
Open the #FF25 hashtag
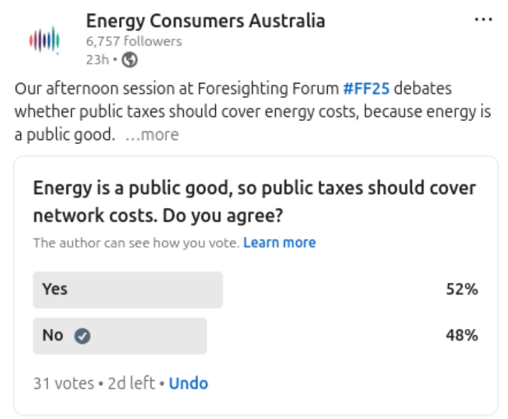coord(366,89)
